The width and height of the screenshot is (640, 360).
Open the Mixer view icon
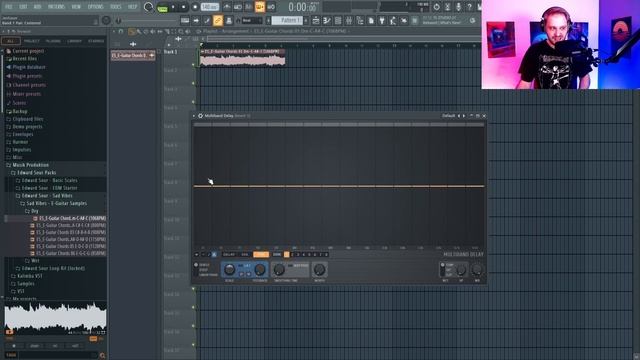coord(349,20)
